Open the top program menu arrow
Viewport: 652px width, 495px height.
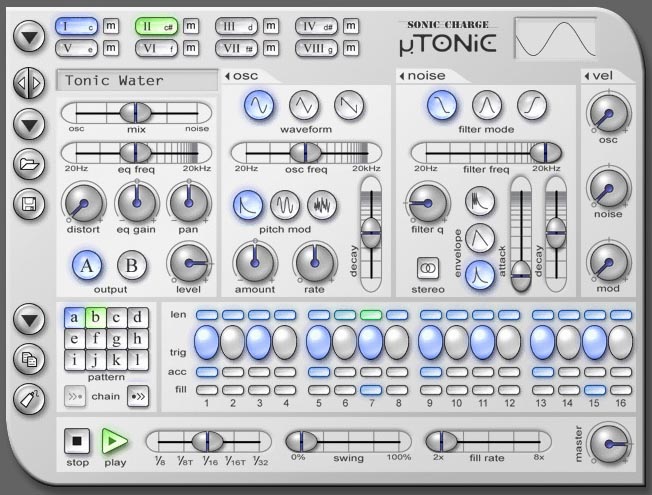tap(29, 37)
